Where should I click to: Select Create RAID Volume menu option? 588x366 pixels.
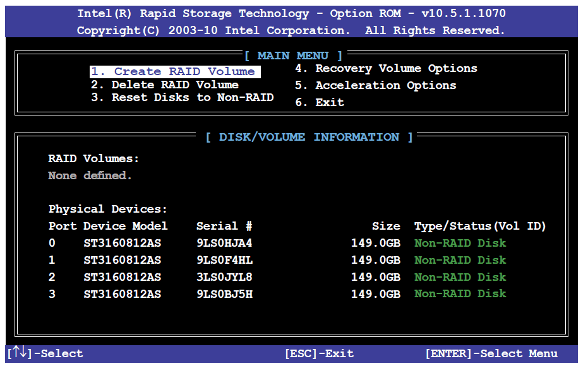(x=175, y=72)
